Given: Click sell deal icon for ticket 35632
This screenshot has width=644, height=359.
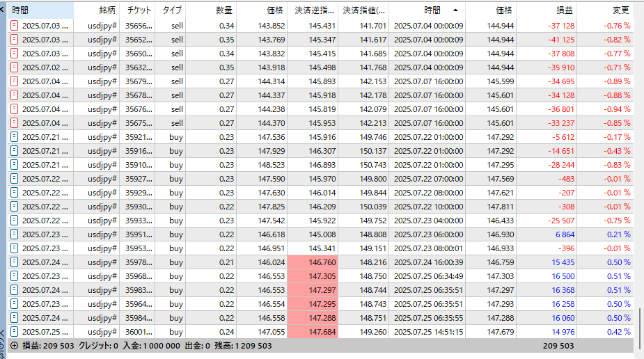Looking at the screenshot, I should tap(14, 67).
